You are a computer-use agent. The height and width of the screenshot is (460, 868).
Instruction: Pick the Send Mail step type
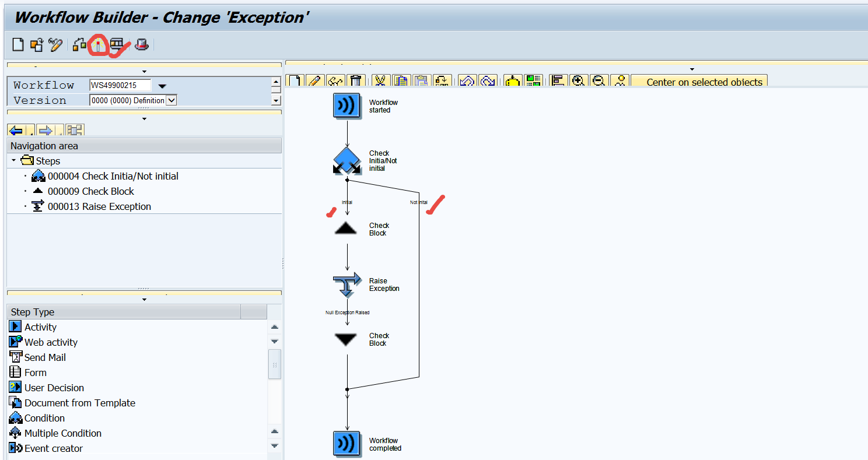[x=45, y=357]
